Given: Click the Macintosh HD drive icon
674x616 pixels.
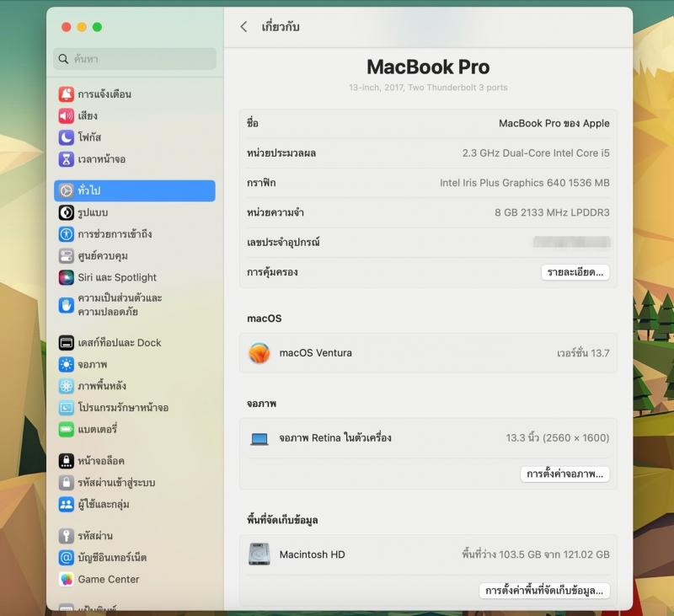Looking at the screenshot, I should pos(259,554).
